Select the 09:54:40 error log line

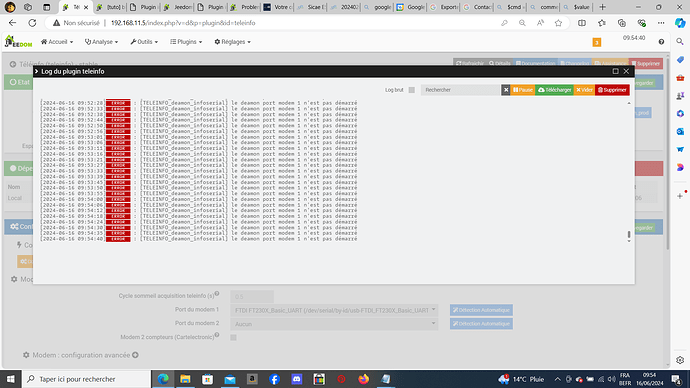198,239
